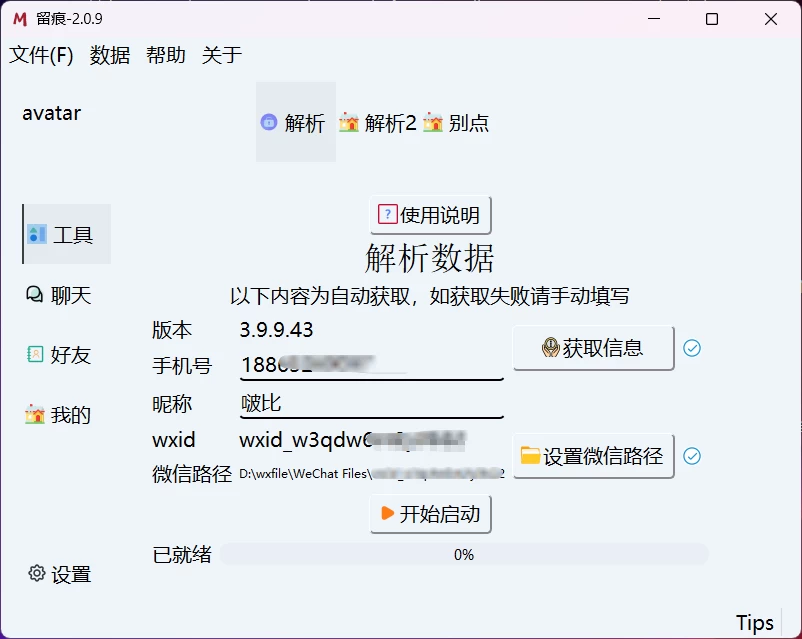Click the 昵称 input field
Screen dimensions: 802x639
pyautogui.click(x=372, y=403)
